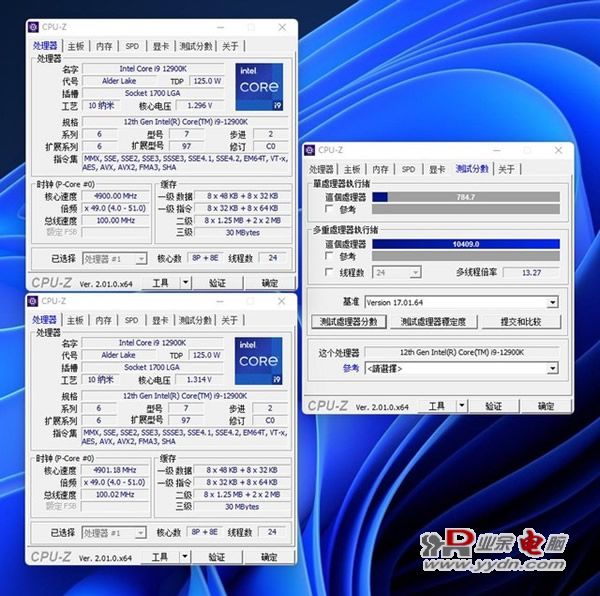Open the SPD tab in the benchmark window
The width and height of the screenshot is (600, 596).
(408, 169)
